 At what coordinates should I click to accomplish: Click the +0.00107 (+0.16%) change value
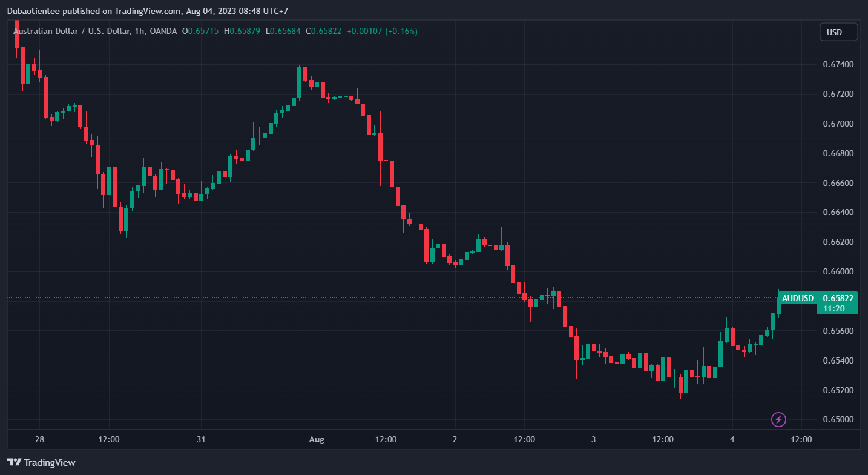tap(382, 31)
